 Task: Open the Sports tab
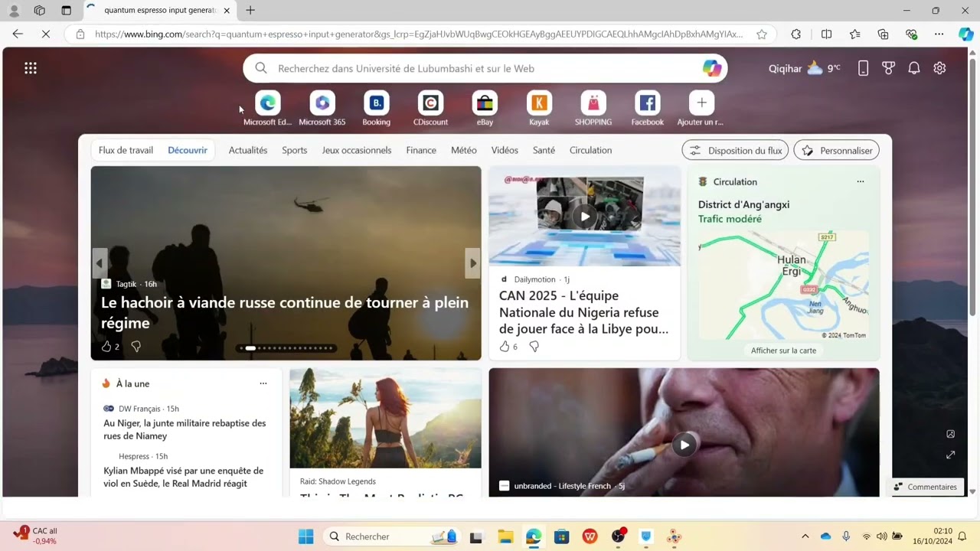click(x=295, y=150)
